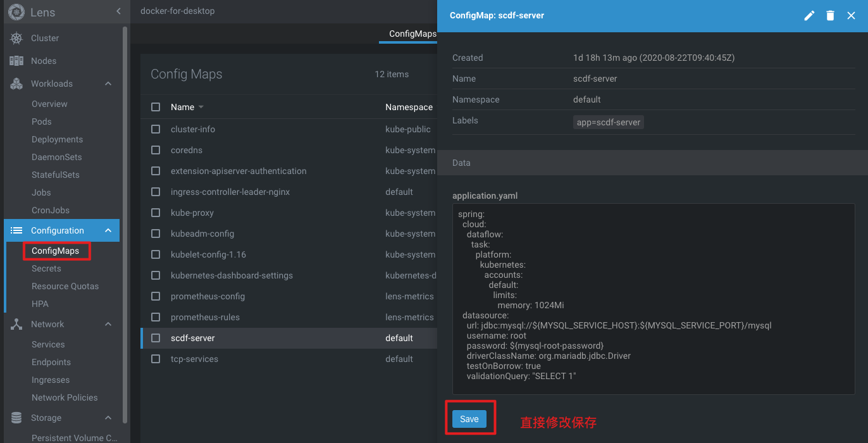
Task: Open Resource Quotas
Action: coord(65,286)
